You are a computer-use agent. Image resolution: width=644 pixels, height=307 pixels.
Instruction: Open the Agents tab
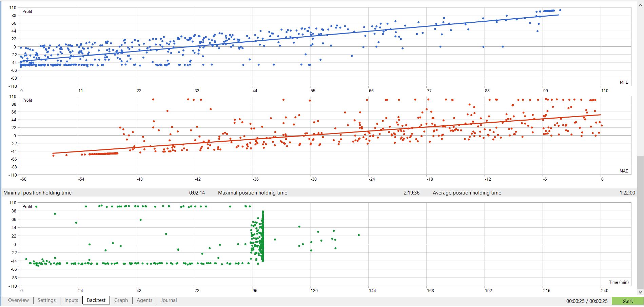tap(144, 300)
